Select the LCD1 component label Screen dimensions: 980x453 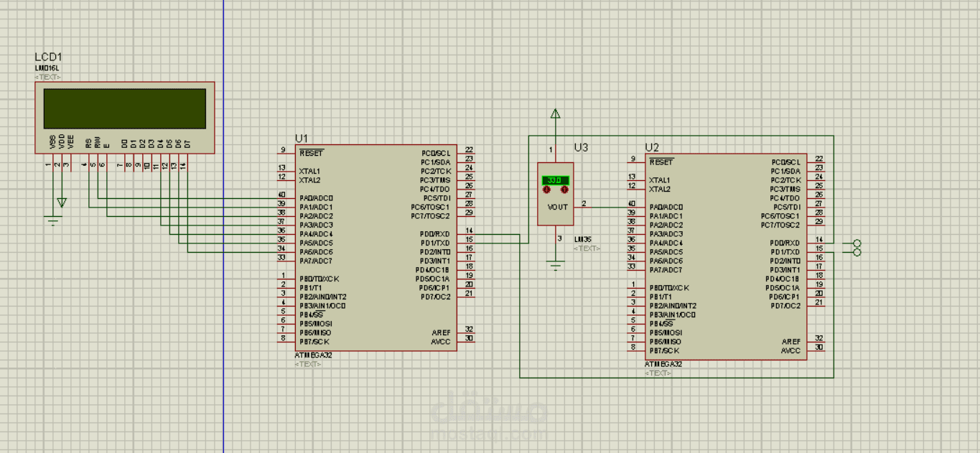[48, 57]
